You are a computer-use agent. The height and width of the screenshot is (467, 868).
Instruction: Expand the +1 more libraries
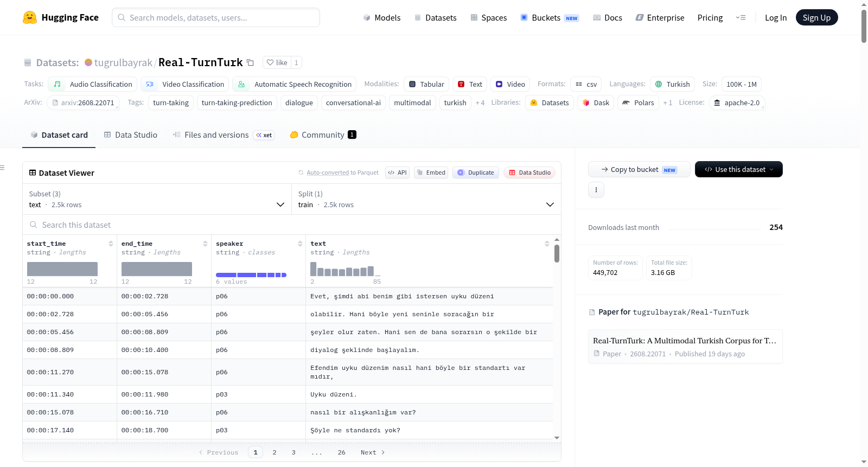click(x=668, y=103)
